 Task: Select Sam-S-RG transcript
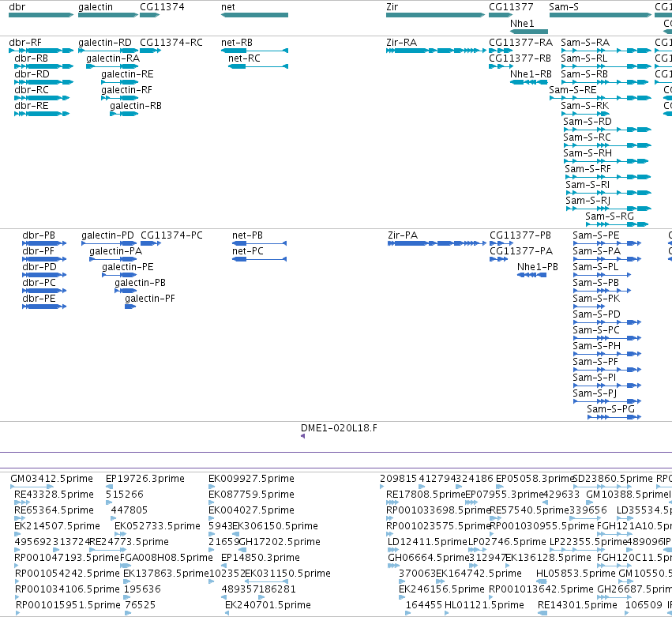(x=617, y=224)
